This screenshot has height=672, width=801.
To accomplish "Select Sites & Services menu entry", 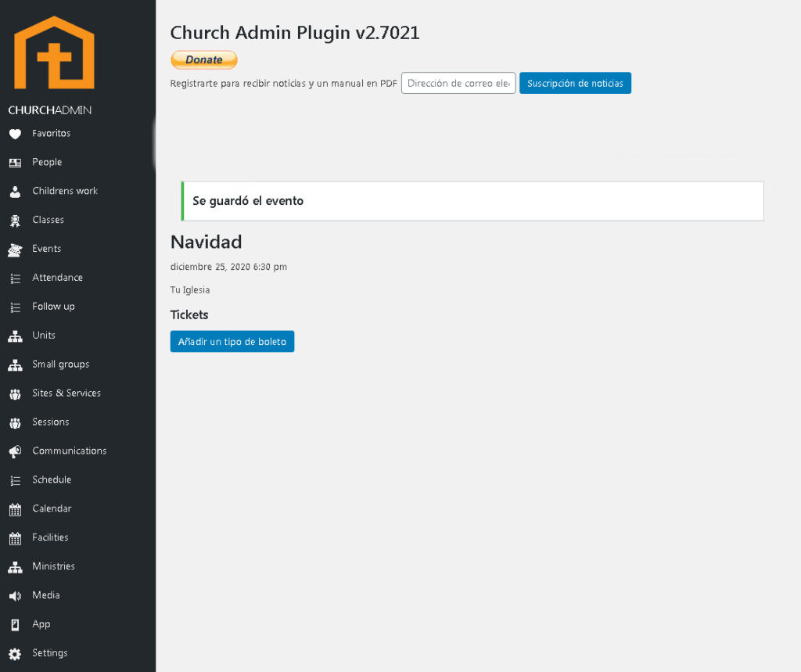I will tap(66, 393).
